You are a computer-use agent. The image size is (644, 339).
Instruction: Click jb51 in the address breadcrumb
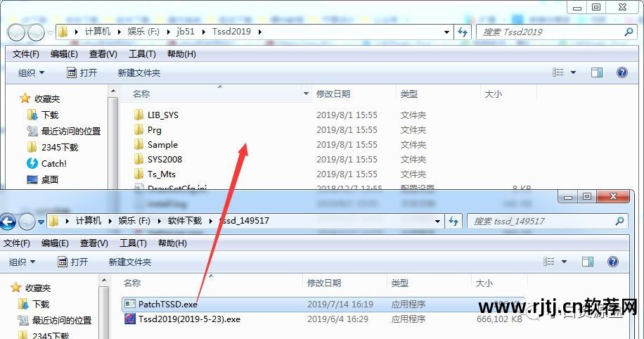[x=186, y=32]
